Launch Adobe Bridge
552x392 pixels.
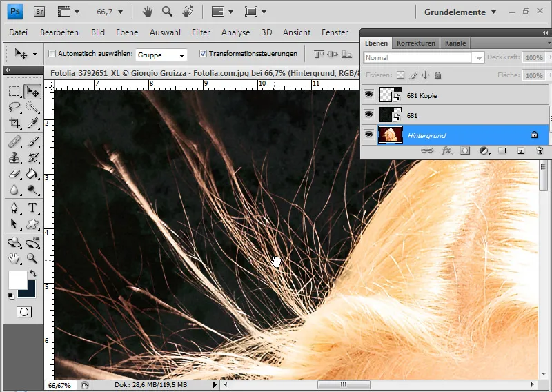pos(39,12)
